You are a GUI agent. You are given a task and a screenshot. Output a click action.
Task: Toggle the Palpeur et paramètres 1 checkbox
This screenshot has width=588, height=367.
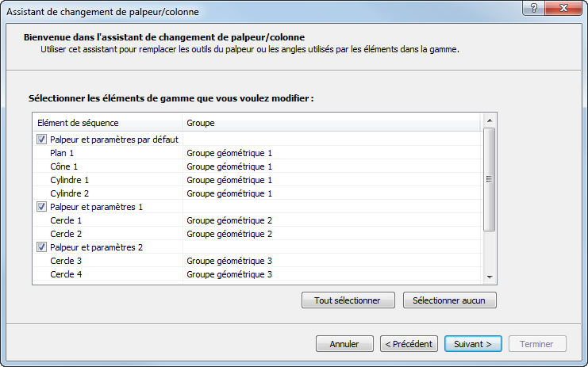coord(41,207)
